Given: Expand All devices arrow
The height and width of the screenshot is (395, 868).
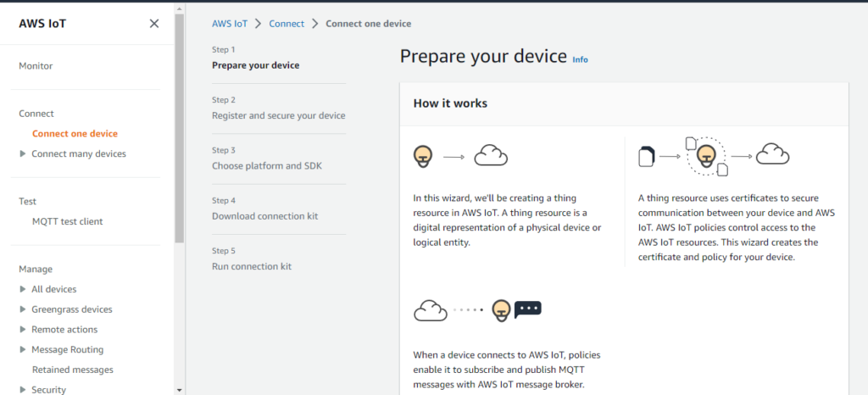Looking at the screenshot, I should pyautogui.click(x=23, y=289).
